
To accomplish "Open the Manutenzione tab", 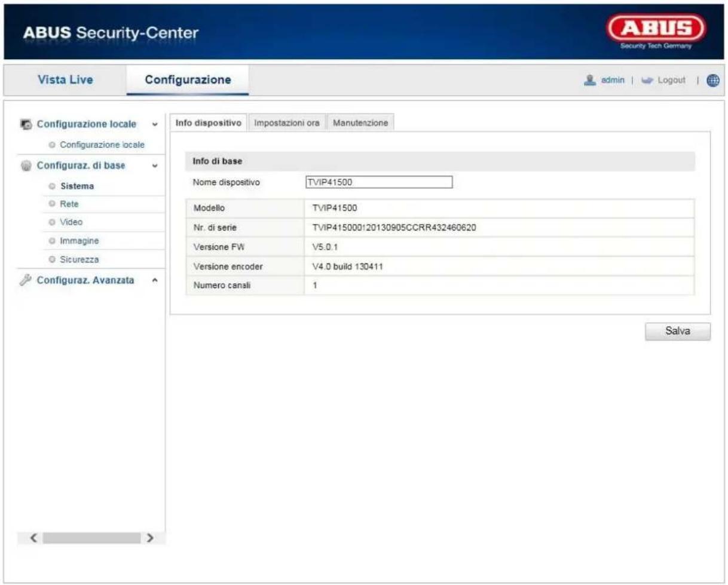I will [x=360, y=122].
